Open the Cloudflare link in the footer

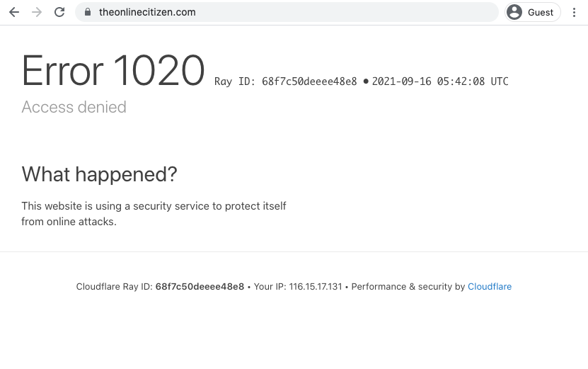(490, 287)
